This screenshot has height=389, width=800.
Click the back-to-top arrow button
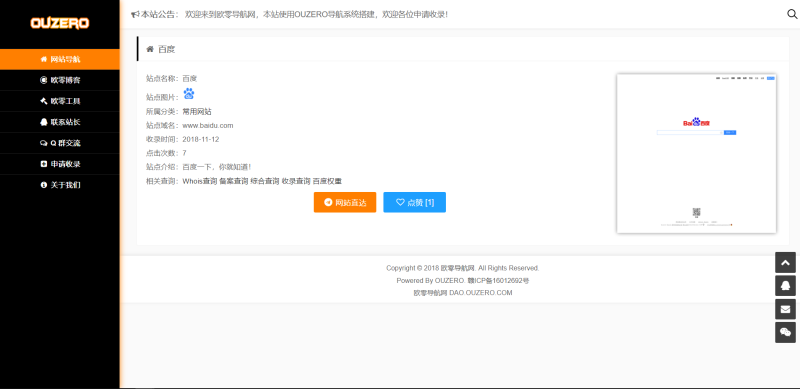(785, 262)
